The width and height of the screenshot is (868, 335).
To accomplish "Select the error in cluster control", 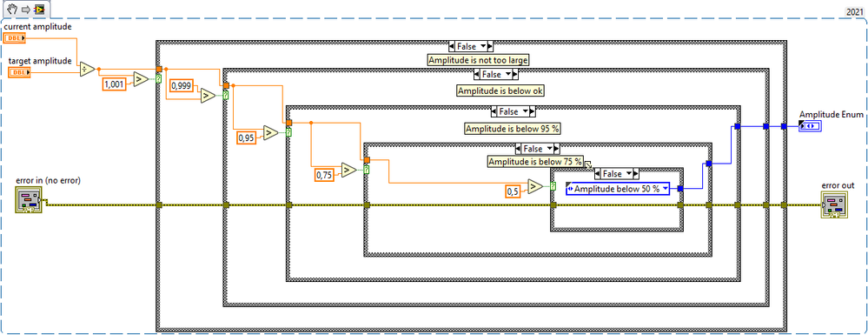I will click(x=28, y=200).
